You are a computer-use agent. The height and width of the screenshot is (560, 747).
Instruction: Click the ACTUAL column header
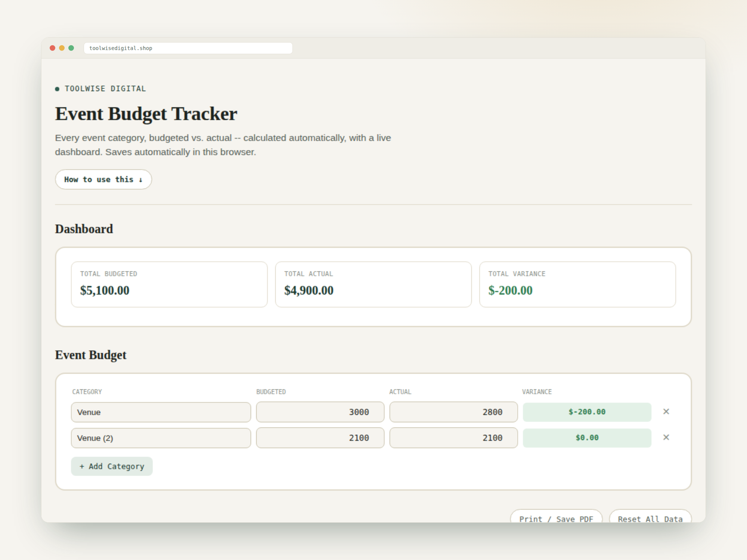pos(400,392)
